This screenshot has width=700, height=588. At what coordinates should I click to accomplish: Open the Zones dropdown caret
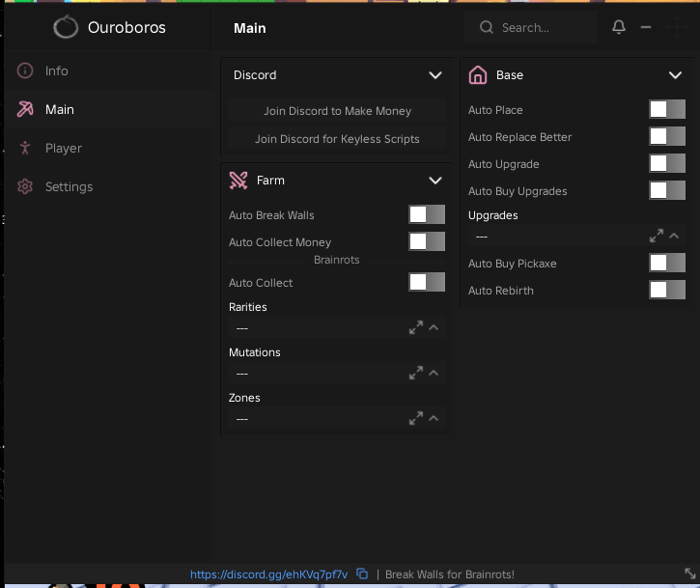coord(434,418)
